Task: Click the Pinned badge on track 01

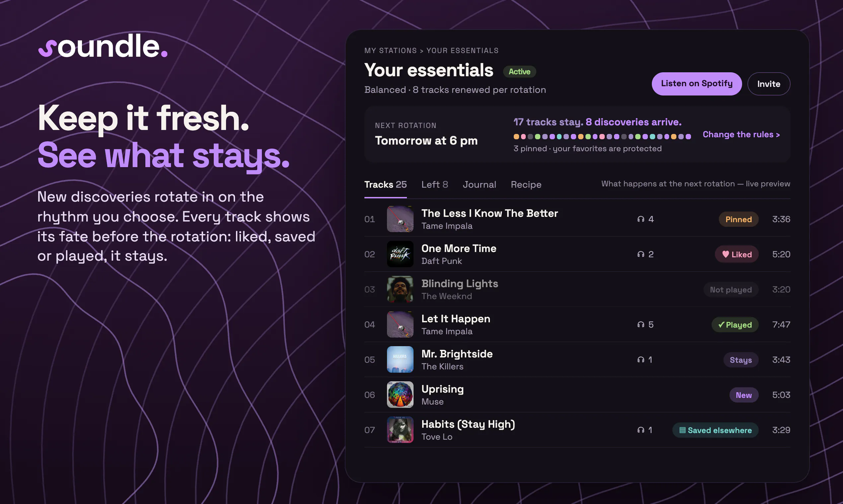Action: pos(738,220)
